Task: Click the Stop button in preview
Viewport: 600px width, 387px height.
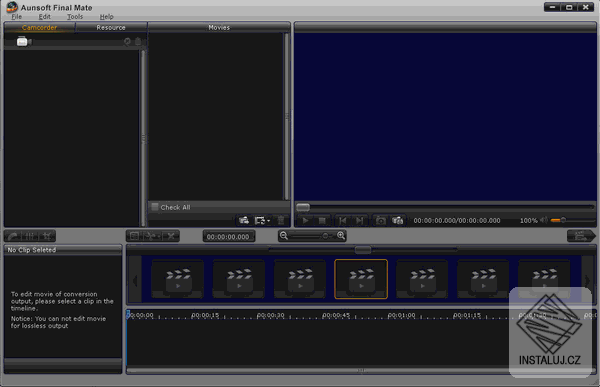Action: [322, 220]
